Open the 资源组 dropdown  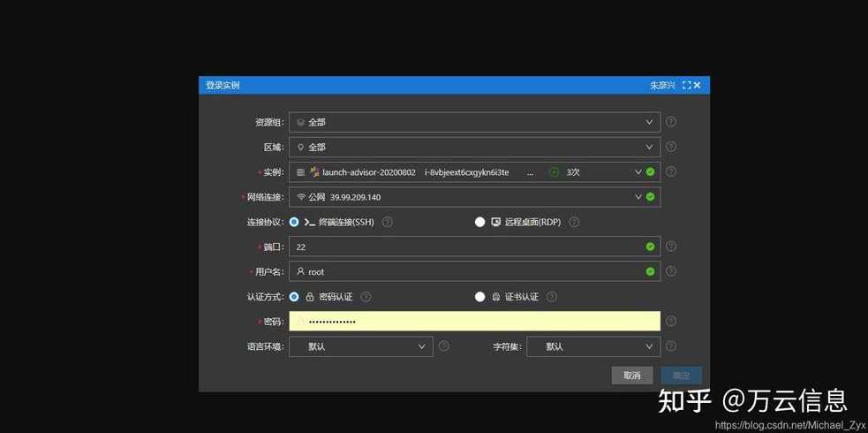click(474, 122)
